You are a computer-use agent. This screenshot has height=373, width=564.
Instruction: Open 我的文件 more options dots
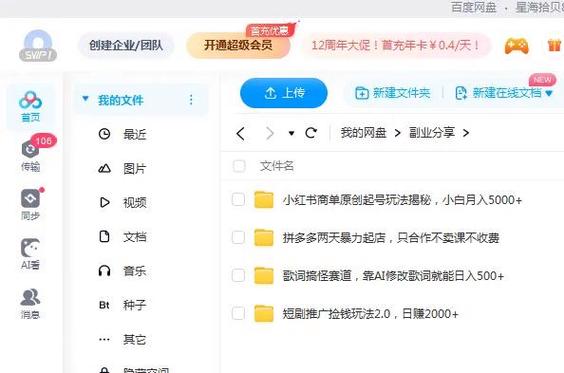[x=191, y=100]
